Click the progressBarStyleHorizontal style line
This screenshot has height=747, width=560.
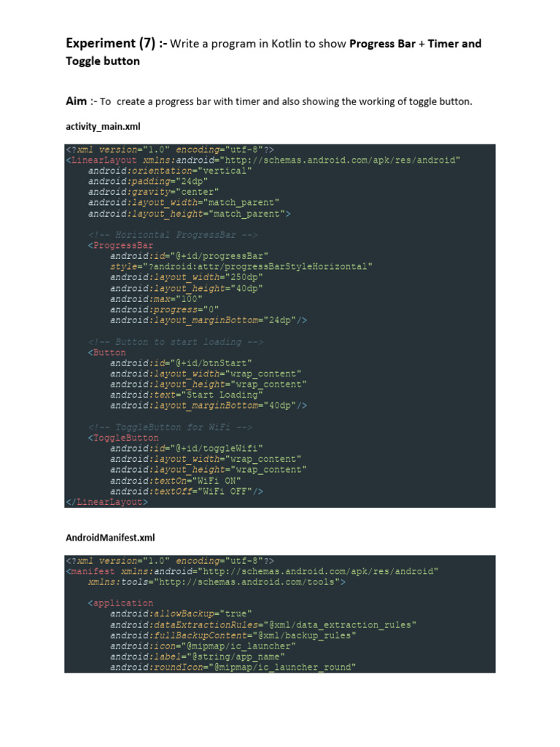241,267
